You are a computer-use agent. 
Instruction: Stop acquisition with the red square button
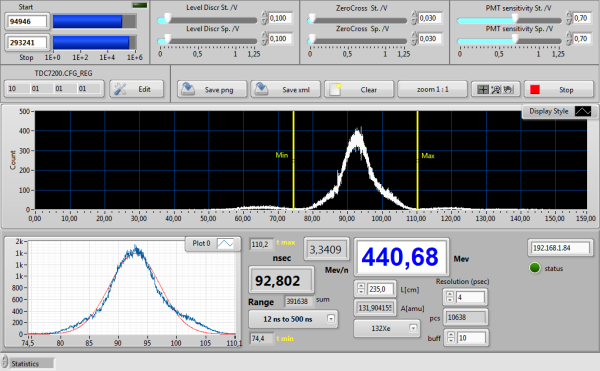pos(559,89)
